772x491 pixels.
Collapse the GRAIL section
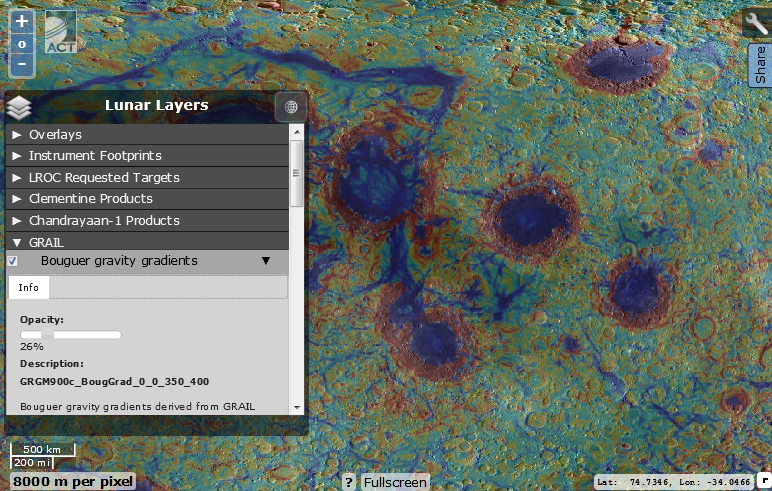[x=147, y=241]
